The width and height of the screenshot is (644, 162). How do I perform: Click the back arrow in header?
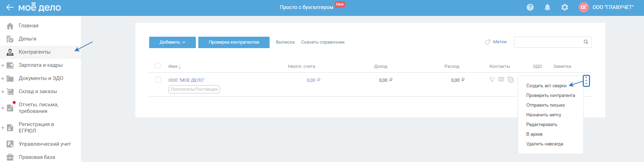click(10, 7)
